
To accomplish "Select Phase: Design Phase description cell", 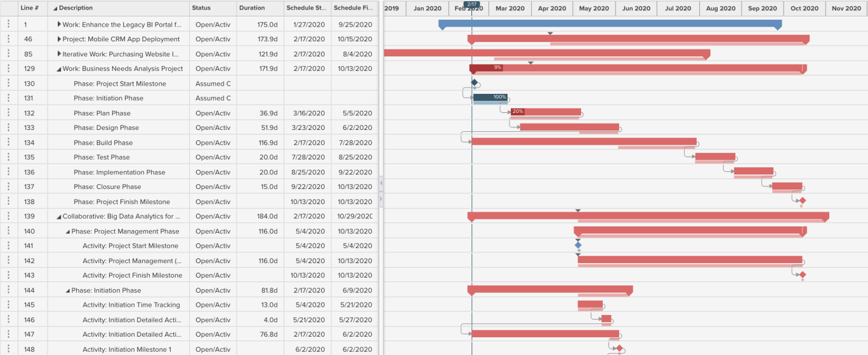I will tap(119, 127).
